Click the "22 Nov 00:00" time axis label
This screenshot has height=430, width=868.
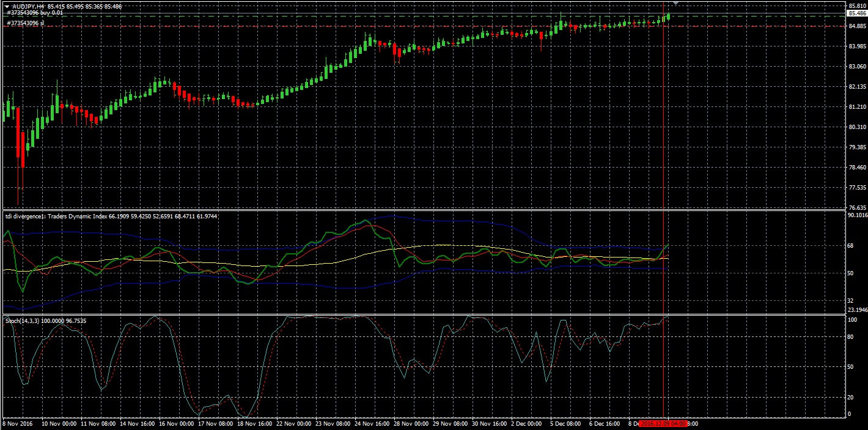pyautogui.click(x=295, y=423)
